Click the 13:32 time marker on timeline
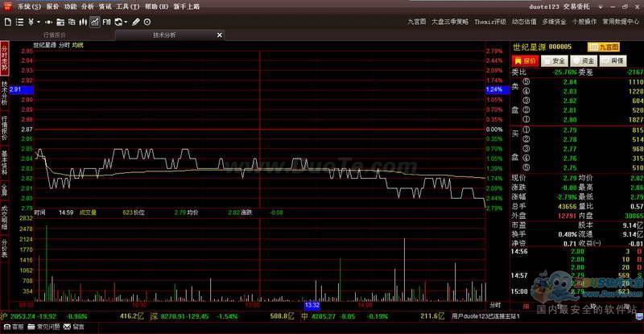Screen dimensions: 644x334 (x=312, y=305)
